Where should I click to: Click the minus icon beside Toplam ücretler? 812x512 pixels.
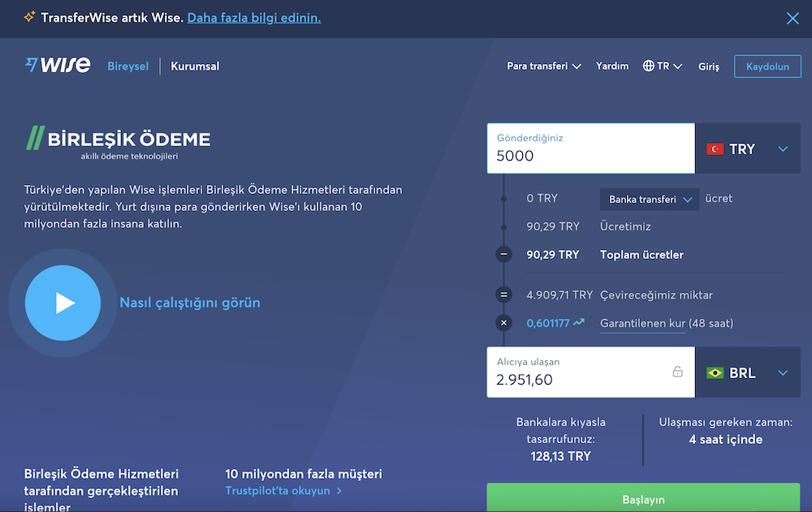tap(504, 254)
